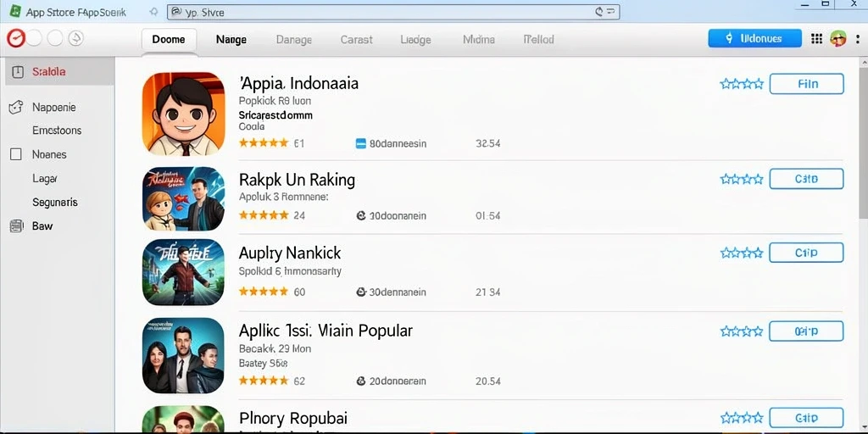Switch to the Carast tab

357,40
